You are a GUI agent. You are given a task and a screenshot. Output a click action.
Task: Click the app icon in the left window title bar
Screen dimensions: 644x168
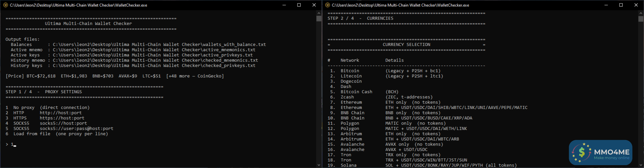coord(6,5)
